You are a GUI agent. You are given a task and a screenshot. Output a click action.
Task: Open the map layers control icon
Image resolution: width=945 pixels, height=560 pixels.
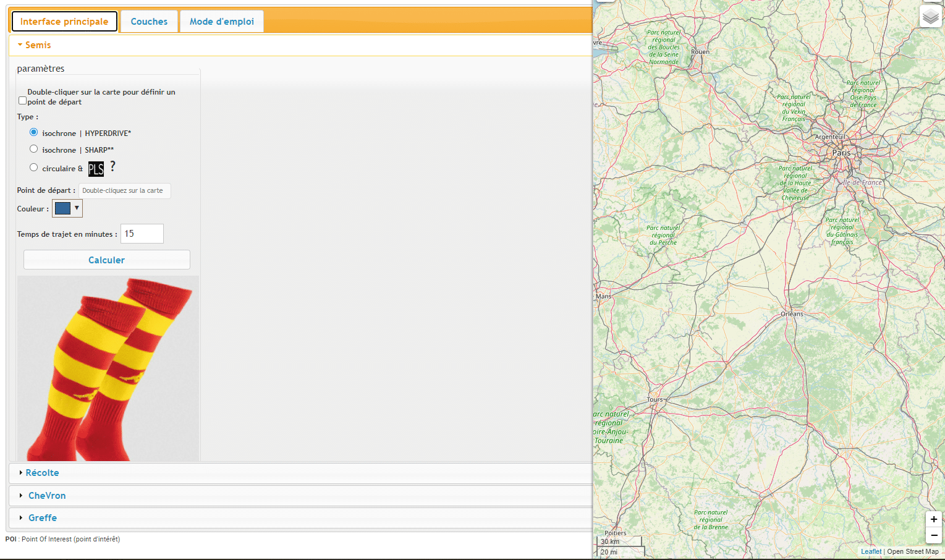(930, 17)
